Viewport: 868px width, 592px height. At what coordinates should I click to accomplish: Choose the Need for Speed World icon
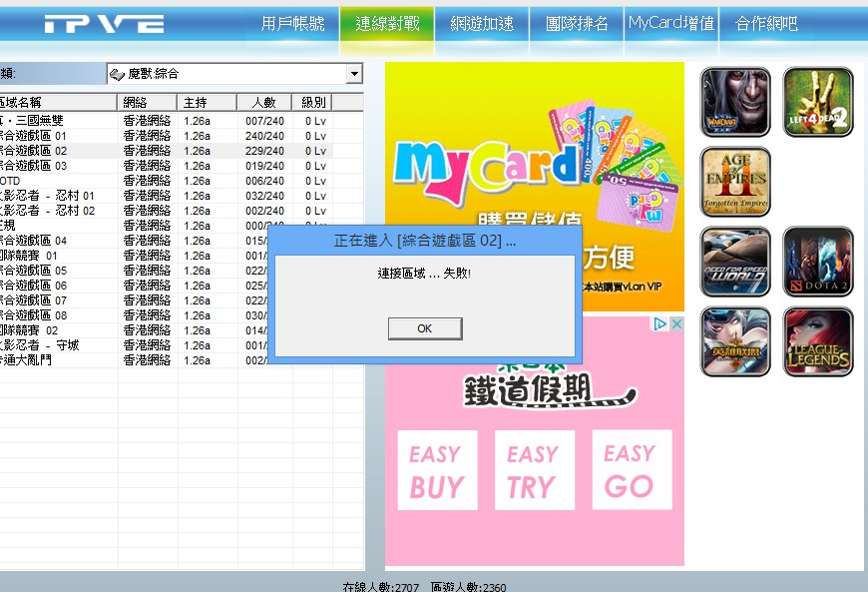[735, 262]
